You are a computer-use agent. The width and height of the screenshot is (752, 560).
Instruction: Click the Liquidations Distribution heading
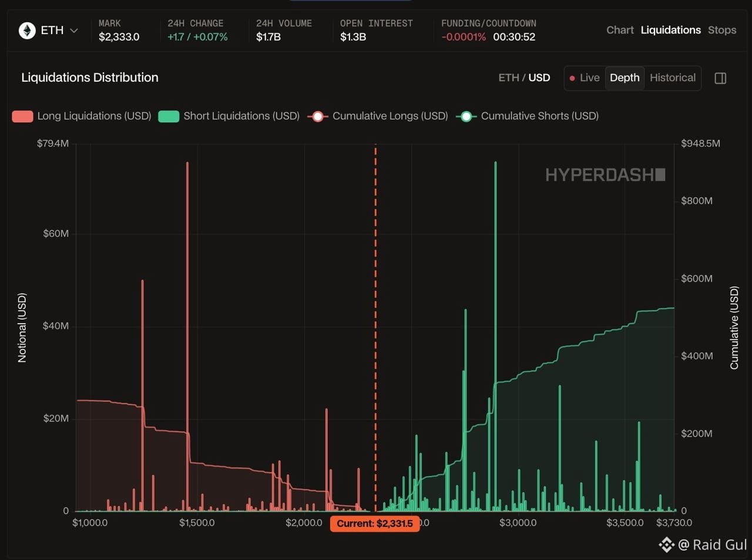click(90, 78)
